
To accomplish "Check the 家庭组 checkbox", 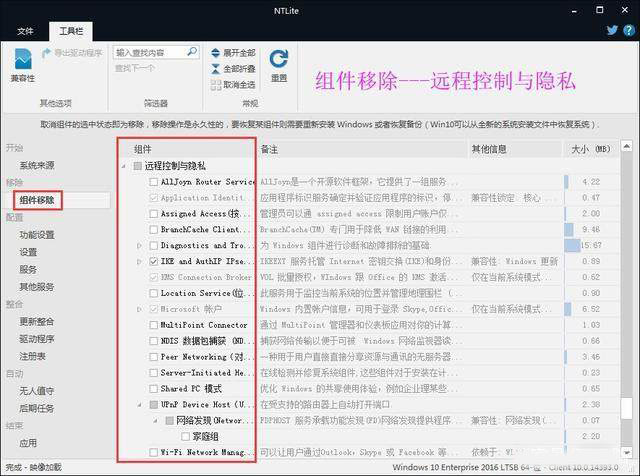I will pos(185,436).
